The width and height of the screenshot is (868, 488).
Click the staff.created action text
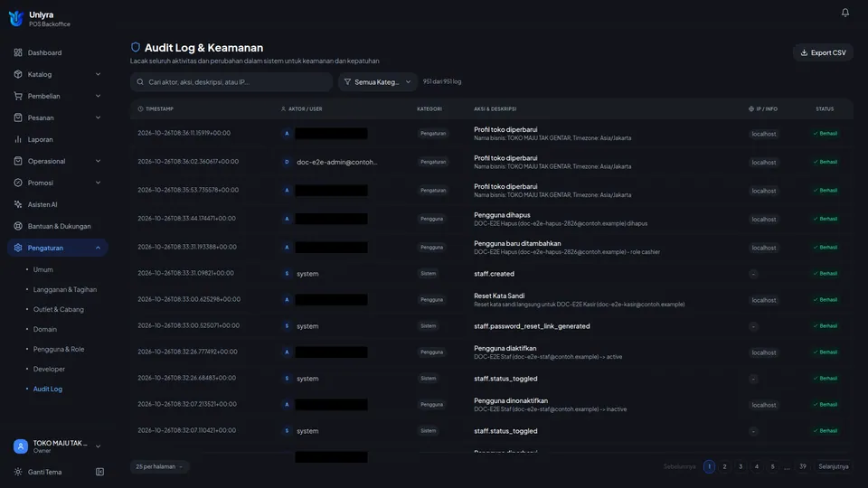point(494,273)
